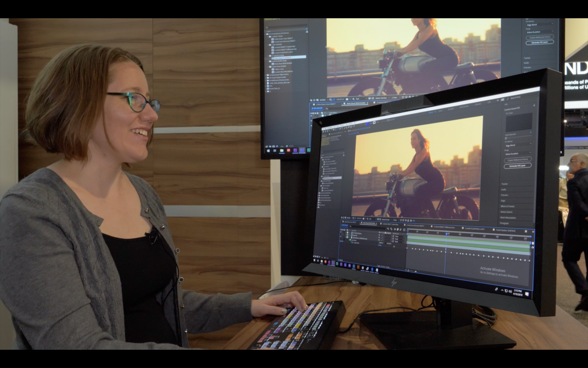Show overflow timeline tabs chevron
588x368 pixels.
point(533,231)
